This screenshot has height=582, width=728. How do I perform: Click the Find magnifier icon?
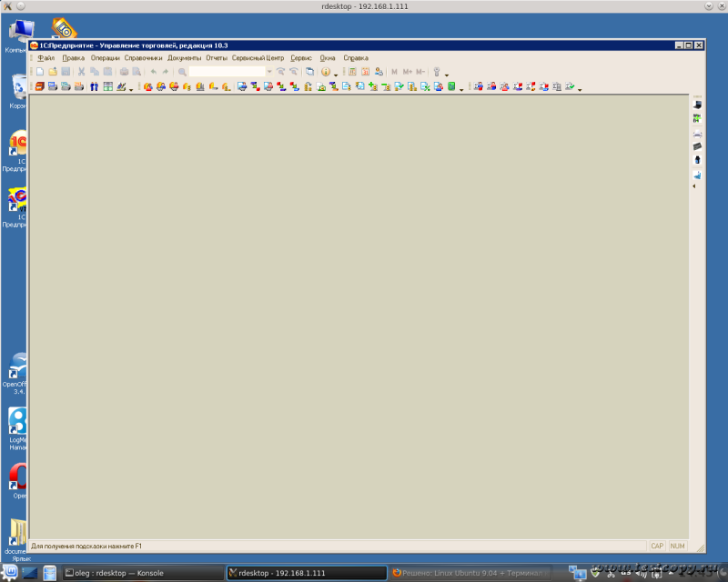pos(182,71)
